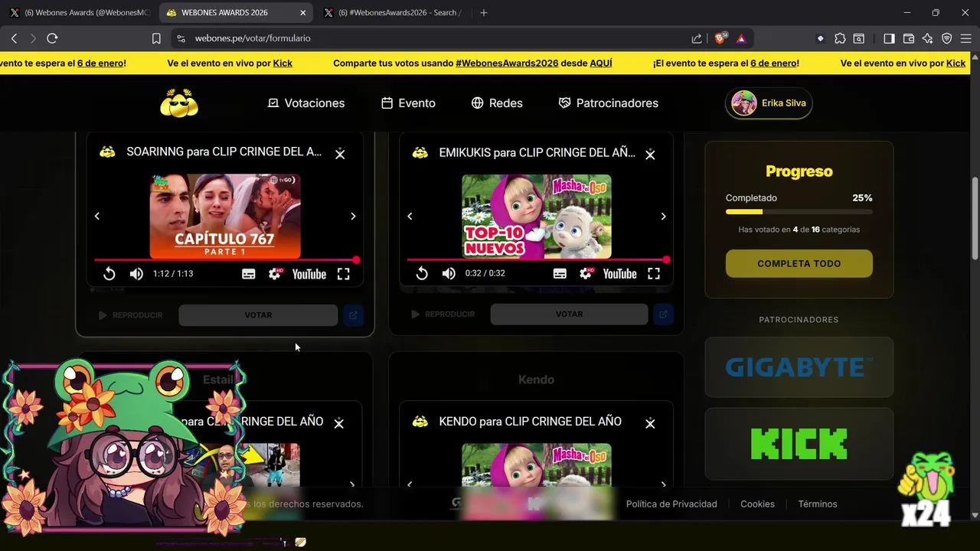The image size is (980, 551).
Task: Click the EMIKUKIS video progress bar
Action: 537,260
